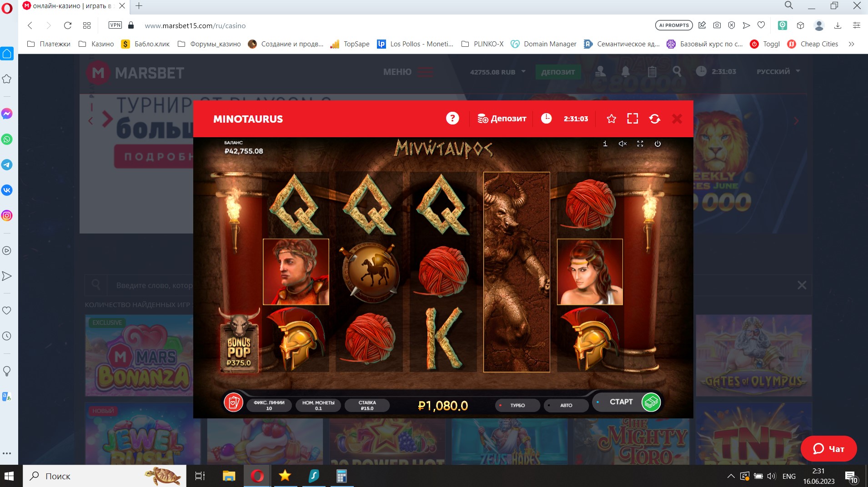
Task: Open Instagram in Opera sidebar
Action: pyautogui.click(x=7, y=215)
